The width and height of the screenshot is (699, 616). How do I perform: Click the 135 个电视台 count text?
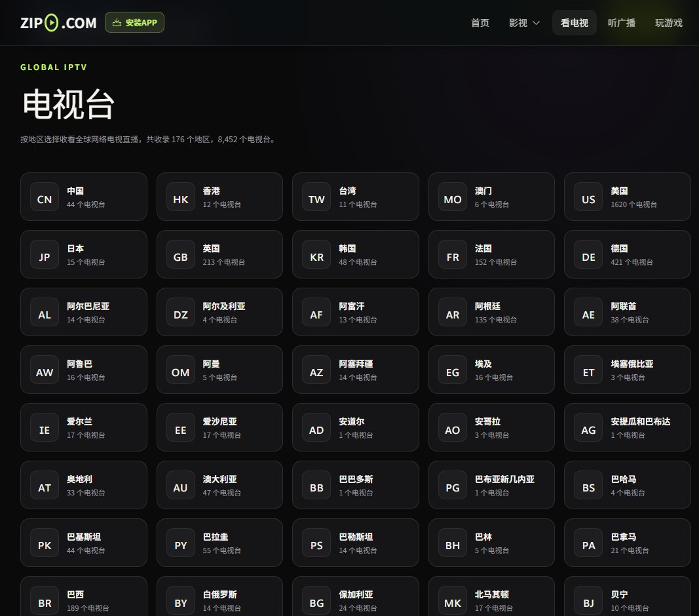click(496, 319)
